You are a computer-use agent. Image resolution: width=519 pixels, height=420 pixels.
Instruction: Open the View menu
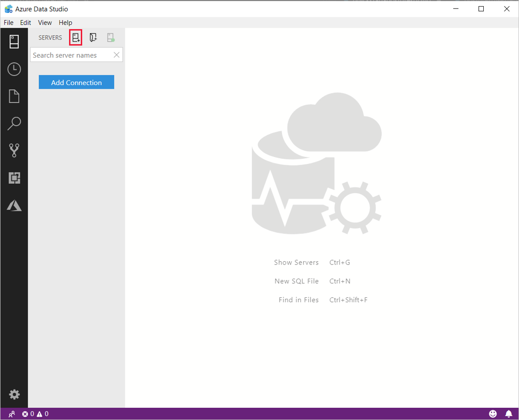click(45, 22)
